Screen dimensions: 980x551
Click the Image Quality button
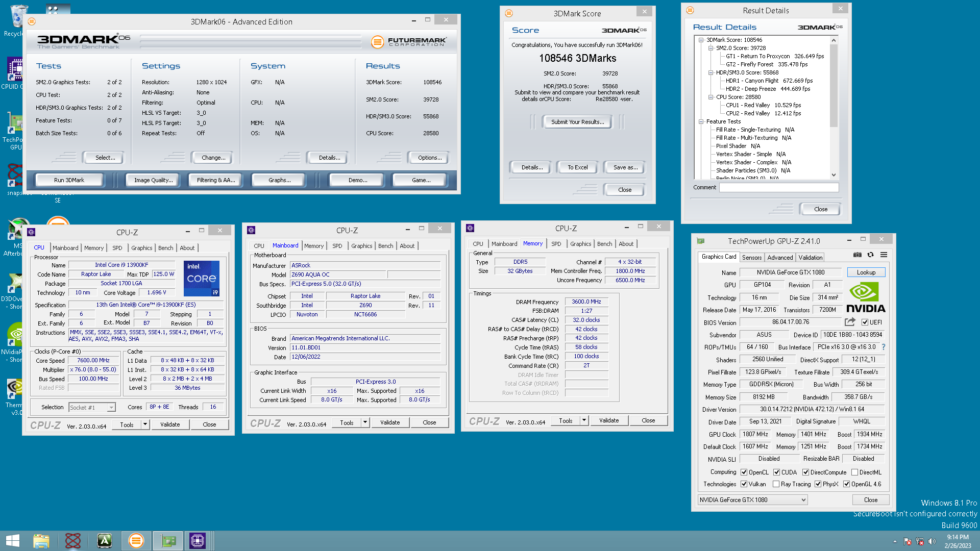153,180
